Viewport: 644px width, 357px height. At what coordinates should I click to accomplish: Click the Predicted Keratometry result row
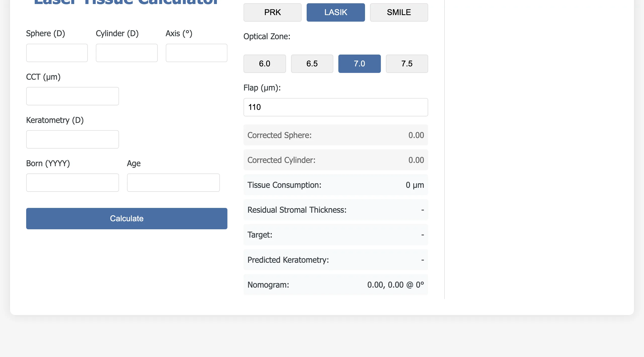coord(336,260)
